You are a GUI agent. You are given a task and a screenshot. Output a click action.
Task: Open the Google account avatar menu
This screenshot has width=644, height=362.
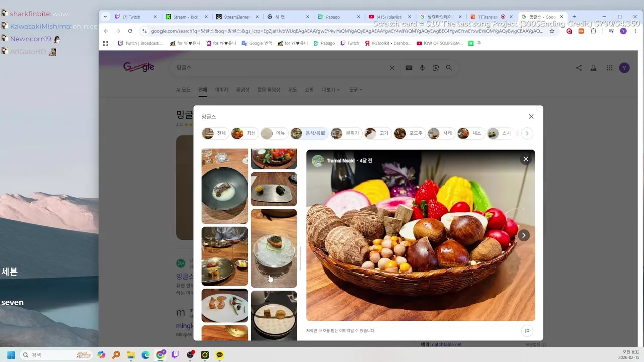coord(624,68)
